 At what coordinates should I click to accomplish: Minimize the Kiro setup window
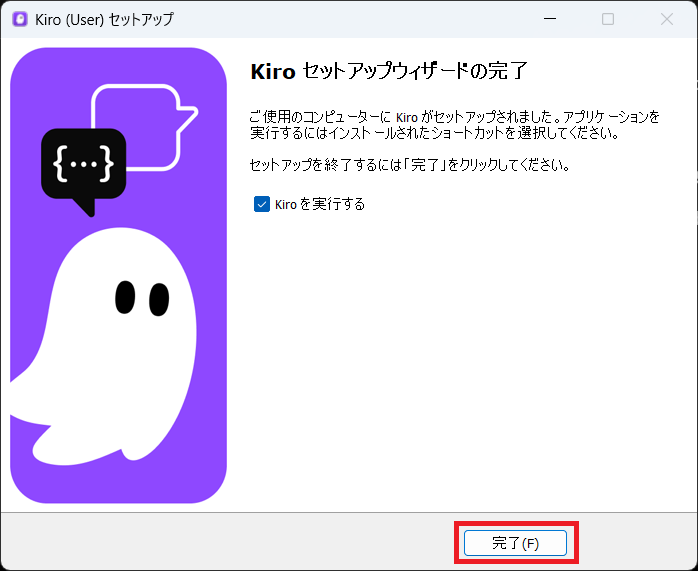pyautogui.click(x=550, y=19)
